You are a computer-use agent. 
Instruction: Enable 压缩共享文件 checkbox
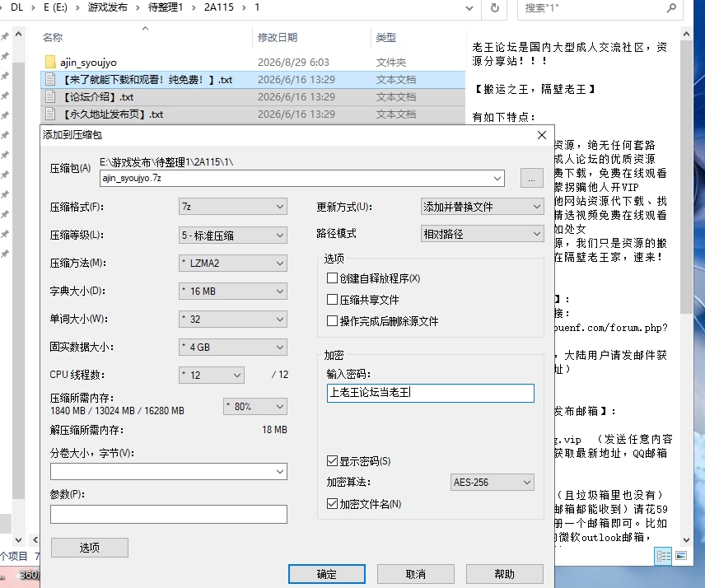[x=332, y=300]
